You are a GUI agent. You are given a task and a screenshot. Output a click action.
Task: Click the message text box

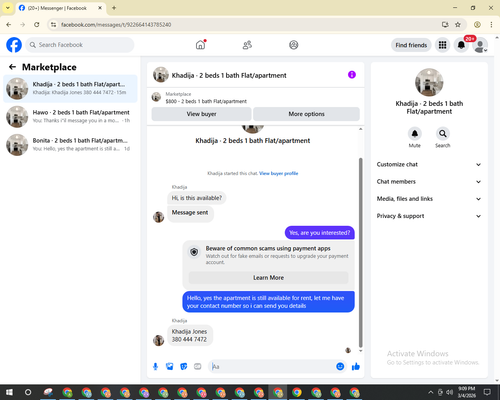pyautogui.click(x=272, y=367)
